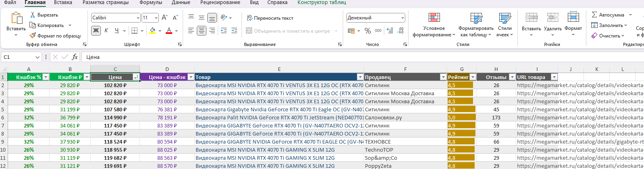Image resolution: width=644 pixels, height=169 pixels.
Task: Expand the Name Box dropdown
Action: pyautogui.click(x=37, y=57)
